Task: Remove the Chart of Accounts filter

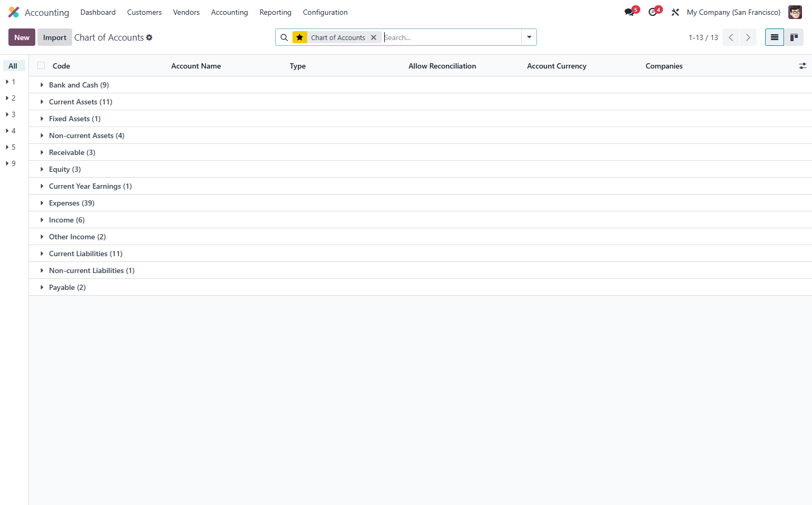Action: 374,37
